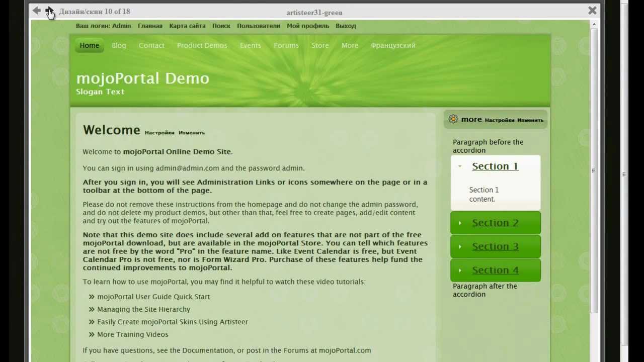
Task: Click 'Ваш логин: Admin' text
Action: click(x=103, y=26)
